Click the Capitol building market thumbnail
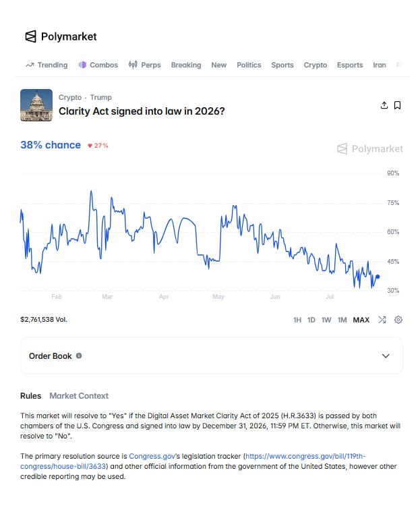The height and width of the screenshot is (514, 420). [36, 105]
